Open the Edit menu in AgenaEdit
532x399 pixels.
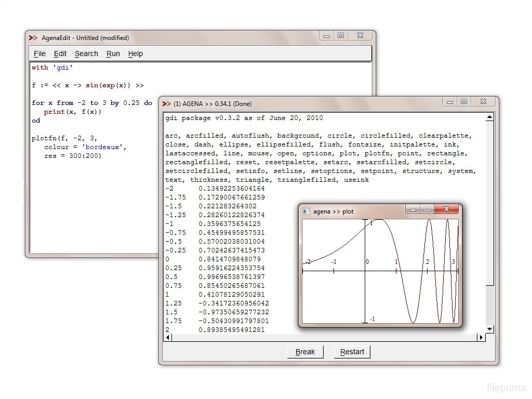60,54
